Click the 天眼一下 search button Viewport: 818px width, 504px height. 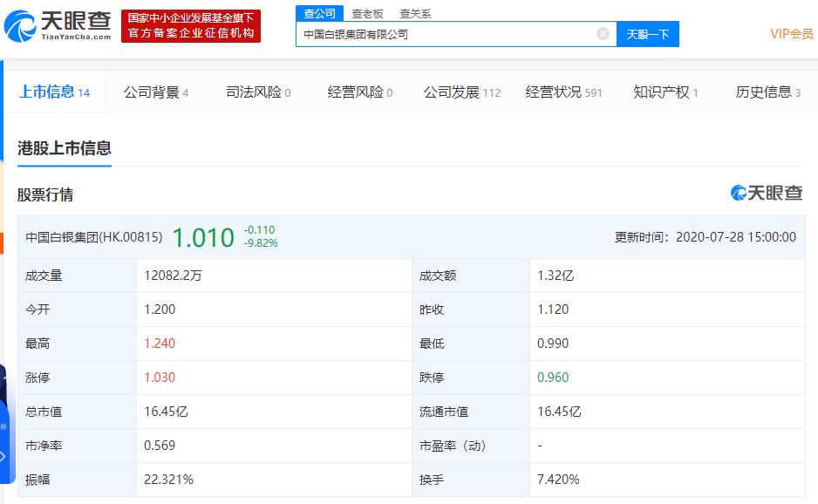(648, 33)
